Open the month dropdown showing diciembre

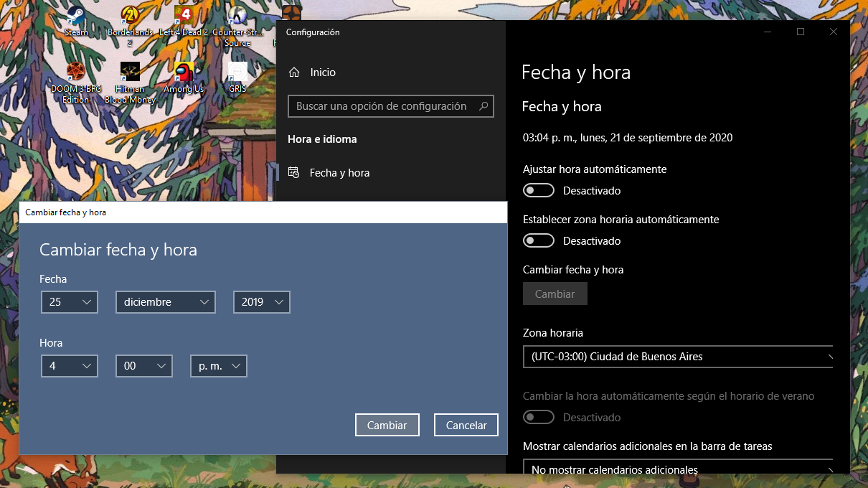click(166, 302)
